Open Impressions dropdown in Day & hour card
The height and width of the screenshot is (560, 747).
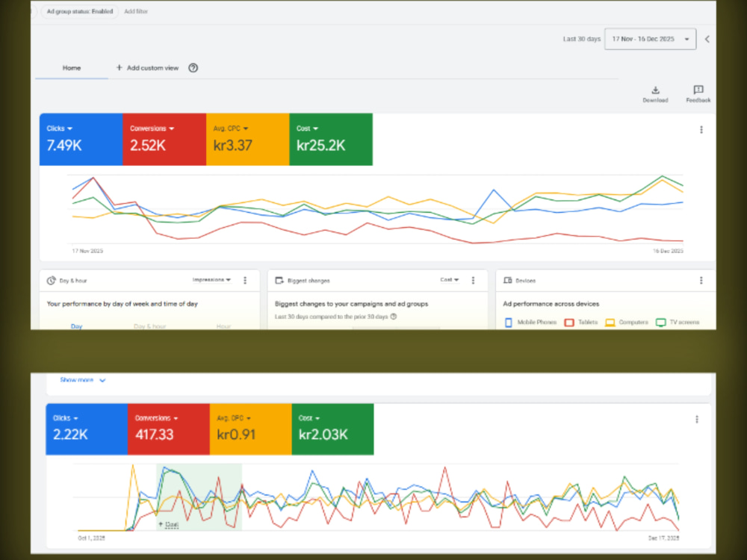(x=211, y=280)
